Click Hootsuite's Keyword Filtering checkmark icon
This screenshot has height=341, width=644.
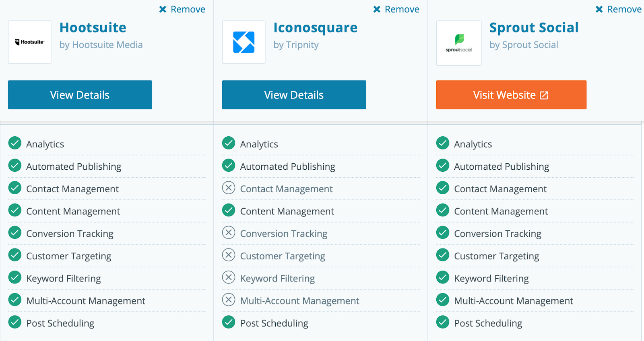(15, 277)
